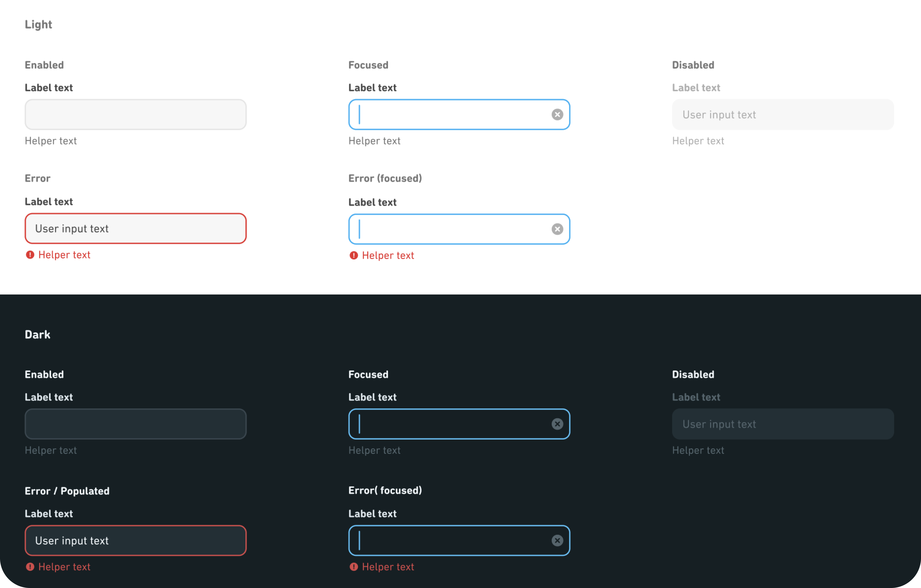
Task: Click the alert icon under Dark Error / Populated field
Action: (x=30, y=567)
